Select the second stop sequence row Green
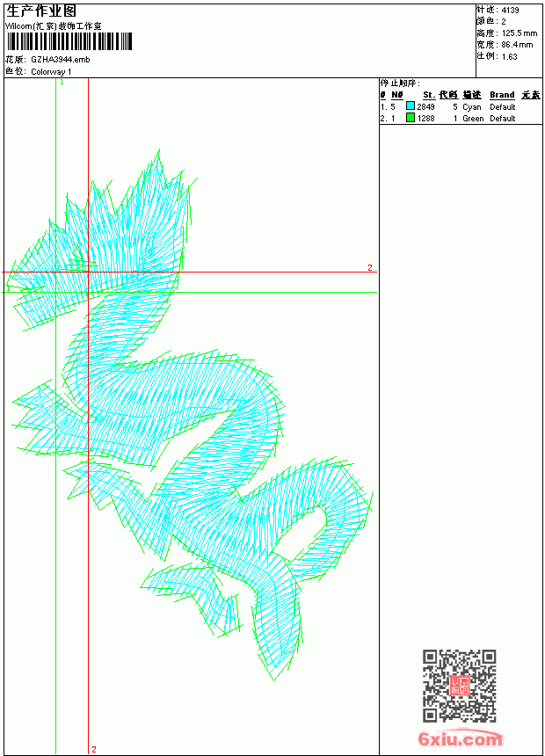The height and width of the screenshot is (756, 545). tap(461, 118)
